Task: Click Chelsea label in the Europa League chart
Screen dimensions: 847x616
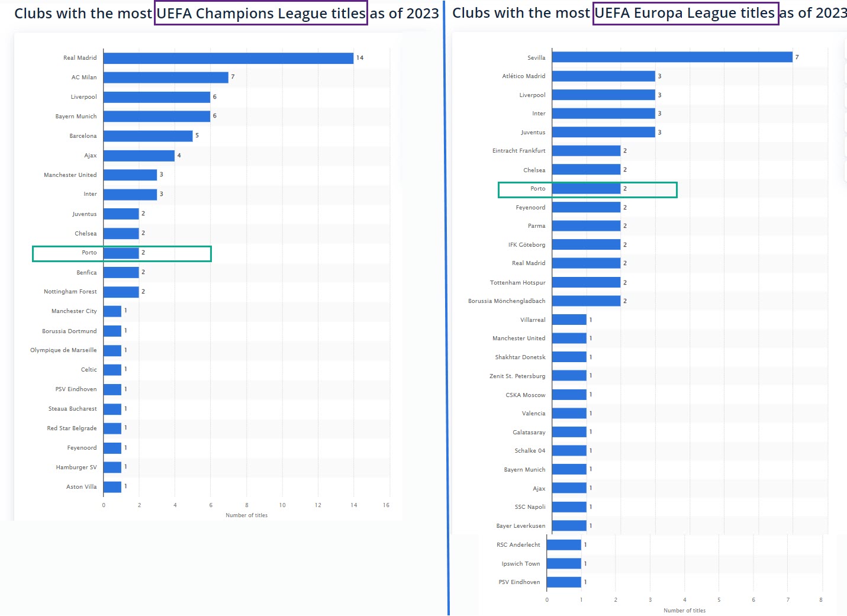Action: click(534, 170)
